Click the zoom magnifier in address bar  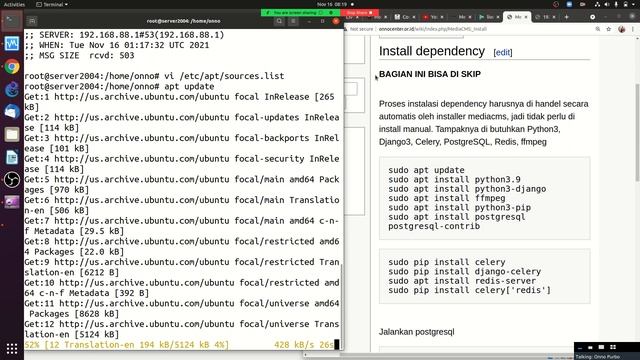click(598, 29)
